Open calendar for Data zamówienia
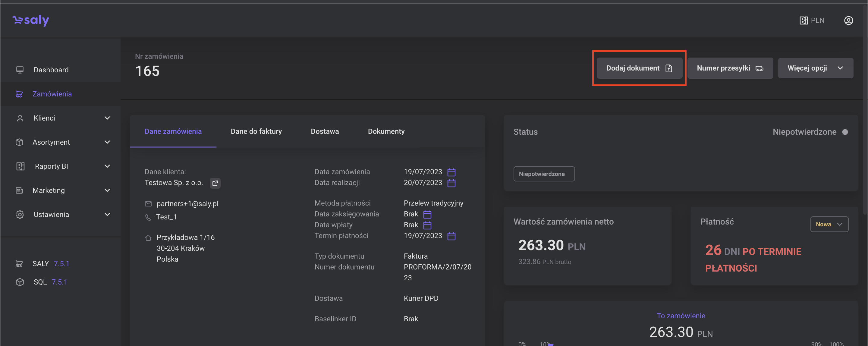 click(451, 172)
